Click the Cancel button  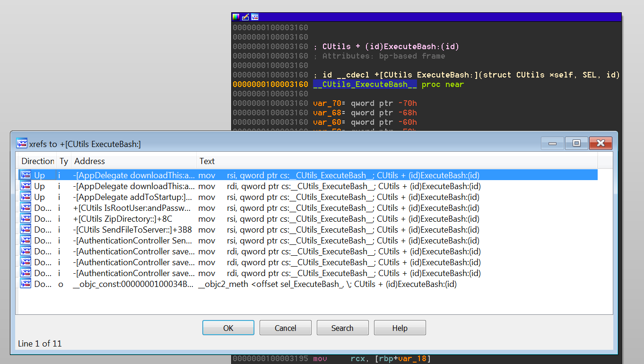pyautogui.click(x=286, y=328)
